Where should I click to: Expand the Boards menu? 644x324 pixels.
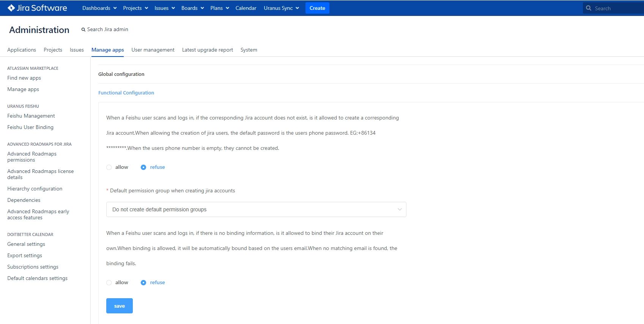click(193, 8)
